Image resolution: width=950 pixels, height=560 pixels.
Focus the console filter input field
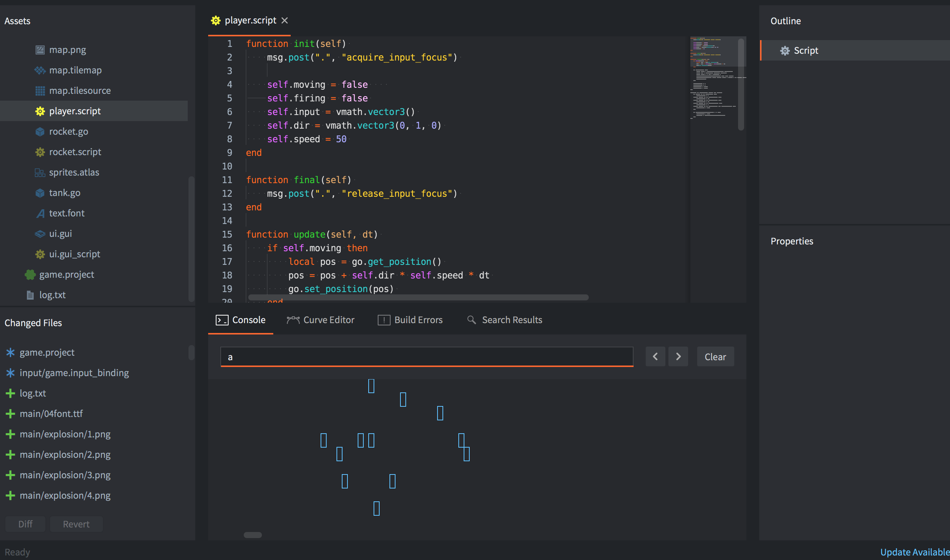[x=427, y=356]
